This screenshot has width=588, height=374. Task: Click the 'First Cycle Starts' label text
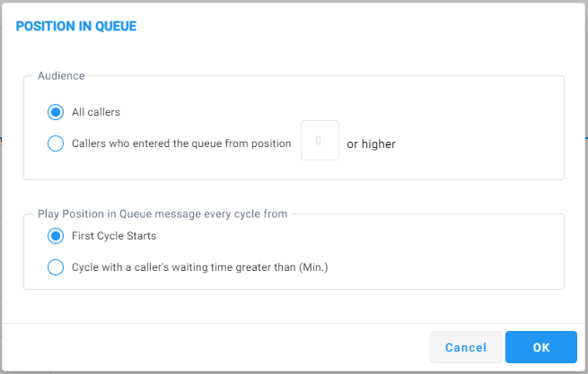114,236
